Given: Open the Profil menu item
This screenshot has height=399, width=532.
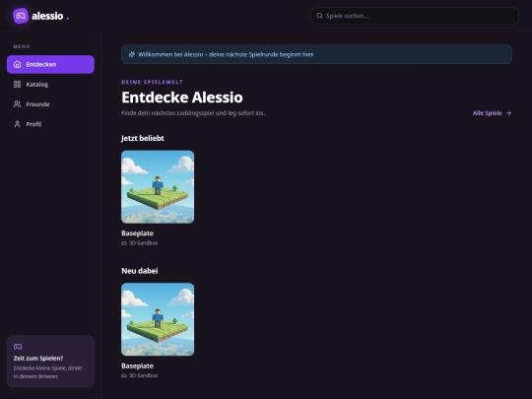Looking at the screenshot, I should pos(50,124).
